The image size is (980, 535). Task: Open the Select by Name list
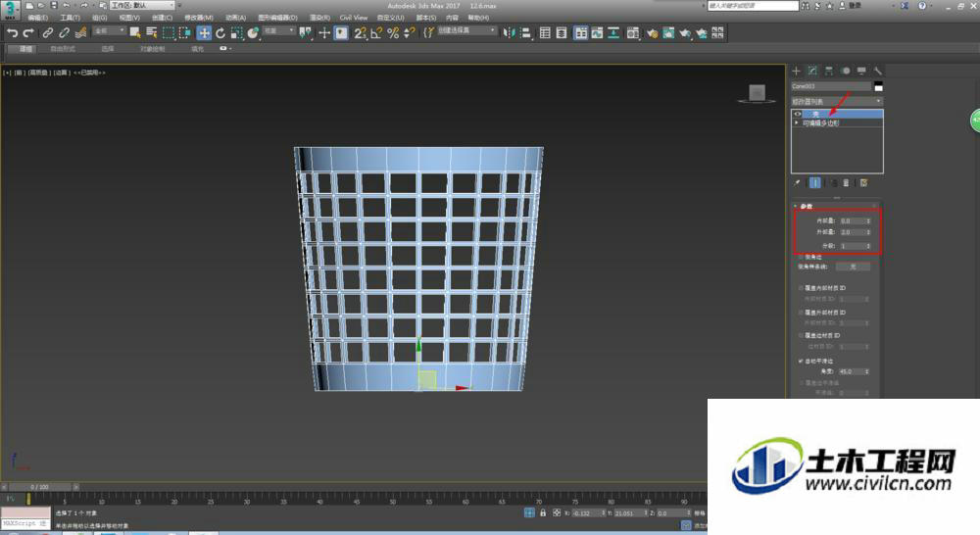coord(151,33)
